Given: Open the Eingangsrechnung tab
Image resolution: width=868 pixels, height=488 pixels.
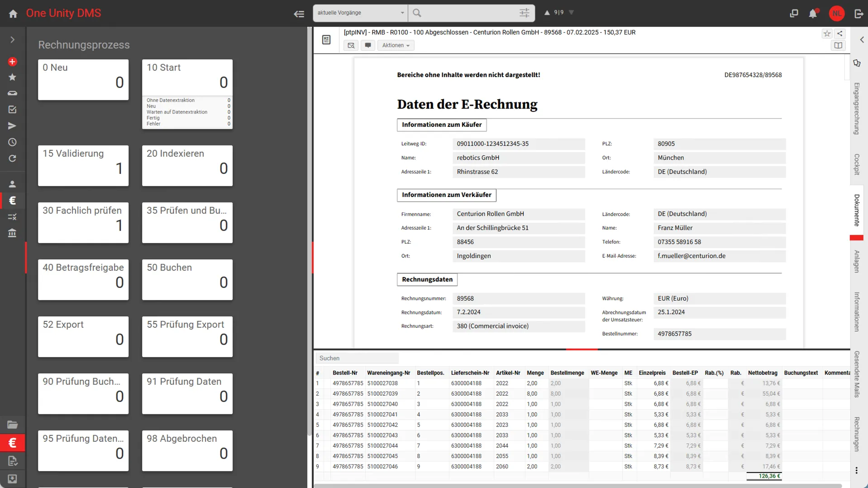Looking at the screenshot, I should pyautogui.click(x=857, y=109).
